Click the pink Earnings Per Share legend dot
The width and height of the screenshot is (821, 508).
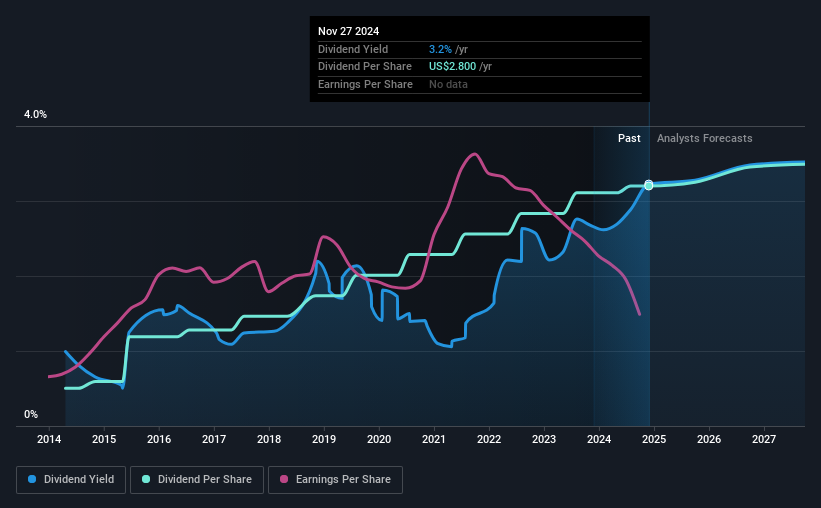coord(284,479)
